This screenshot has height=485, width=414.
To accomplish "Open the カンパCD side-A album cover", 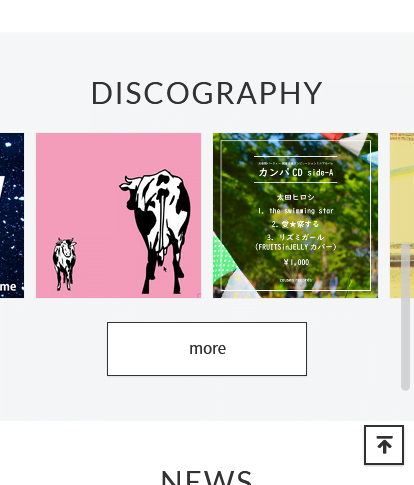I will 295,215.
